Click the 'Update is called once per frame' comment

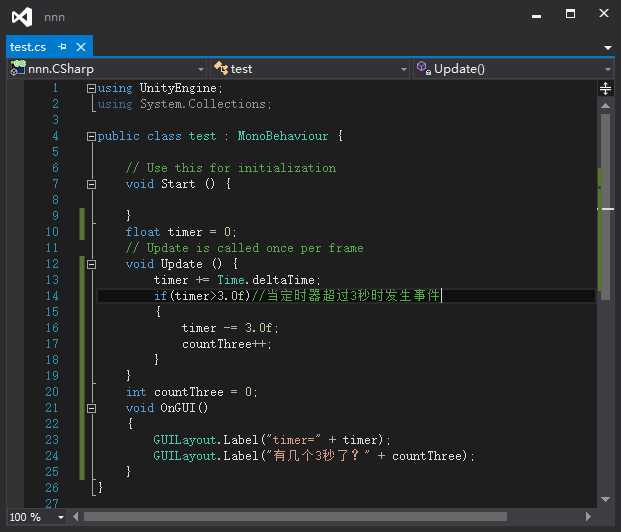244,248
